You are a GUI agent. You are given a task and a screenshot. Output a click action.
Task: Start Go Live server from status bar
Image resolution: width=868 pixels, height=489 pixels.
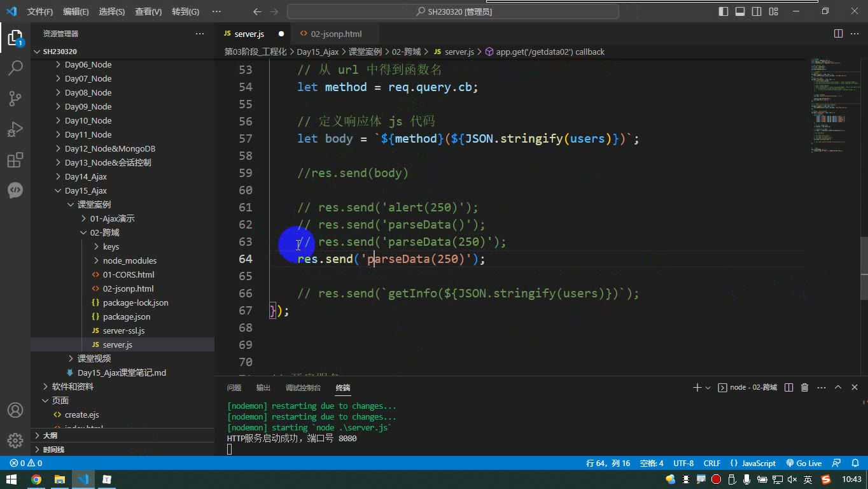[x=804, y=464]
